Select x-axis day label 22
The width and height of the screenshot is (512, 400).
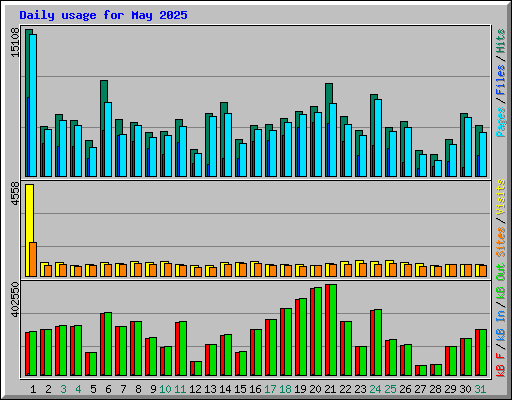coord(345,389)
